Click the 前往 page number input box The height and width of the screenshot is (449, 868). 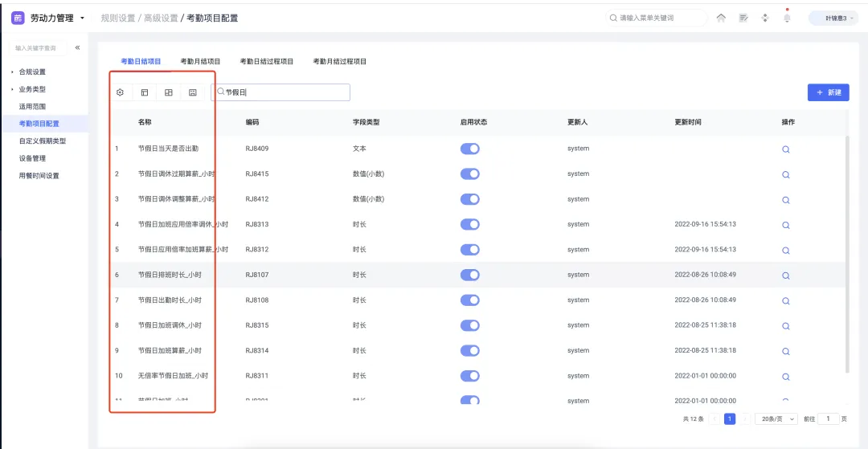(828, 418)
